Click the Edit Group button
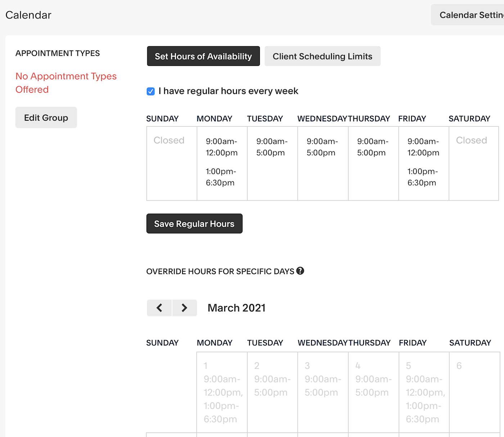 coord(46,117)
